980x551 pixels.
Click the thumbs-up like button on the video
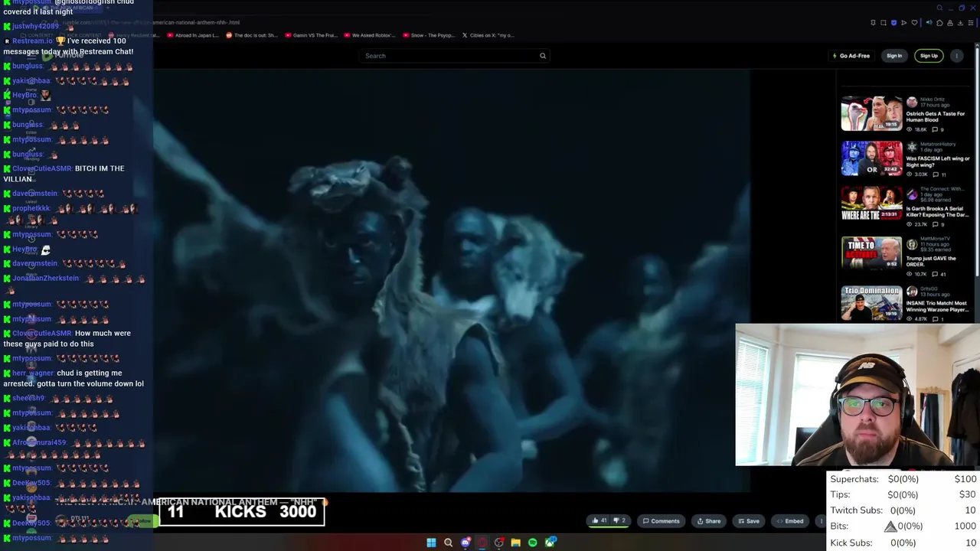599,521
